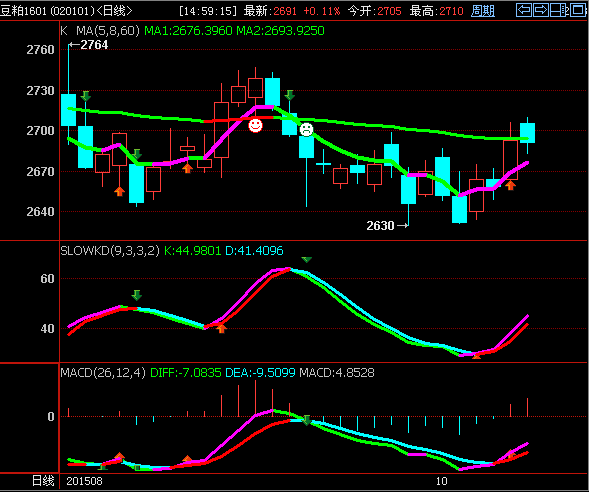This screenshot has height=492, width=589.
Task: Click the 日线 label at bottom left
Action: click(x=43, y=481)
